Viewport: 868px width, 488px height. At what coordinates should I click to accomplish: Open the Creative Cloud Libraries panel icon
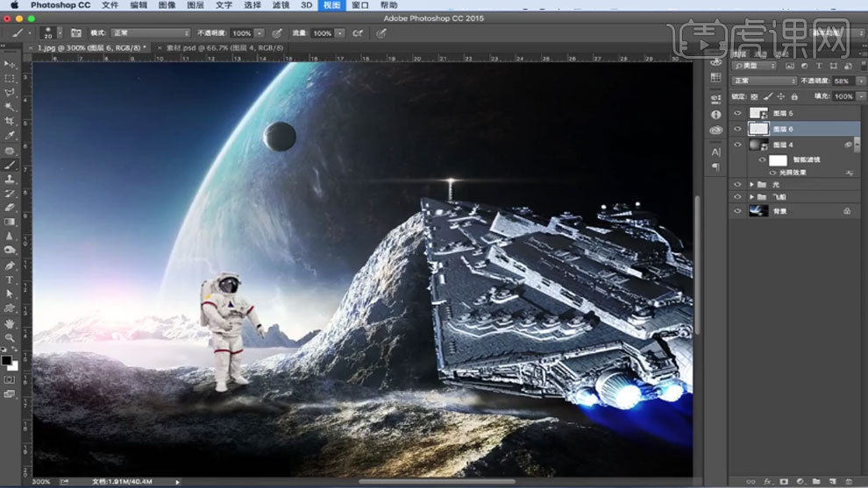tap(715, 130)
